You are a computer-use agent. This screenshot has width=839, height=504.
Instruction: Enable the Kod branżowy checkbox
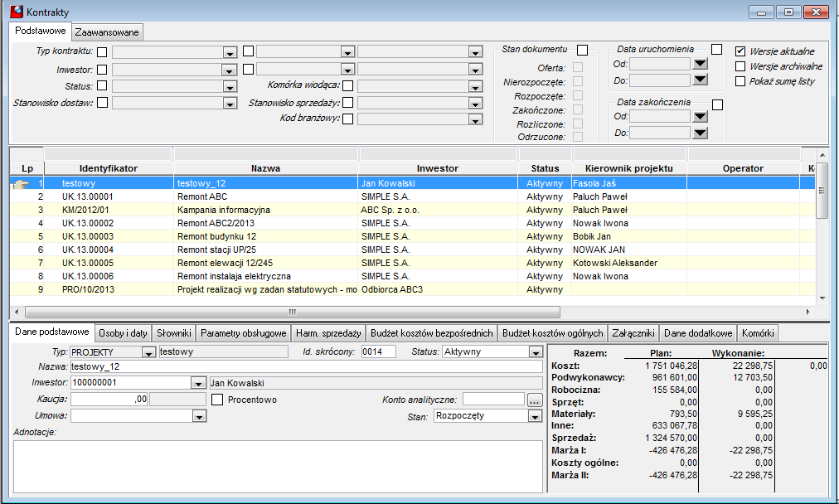[x=348, y=119]
